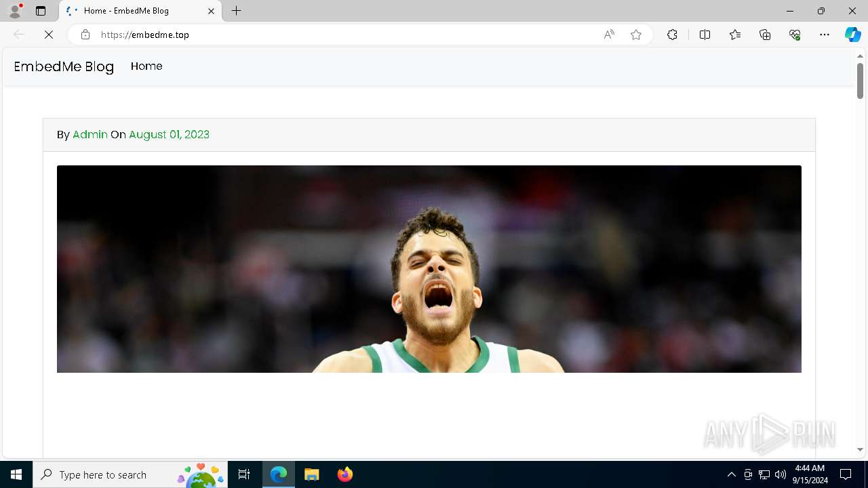Open the Admin author link
Screen dimensions: 868x488
90,134
